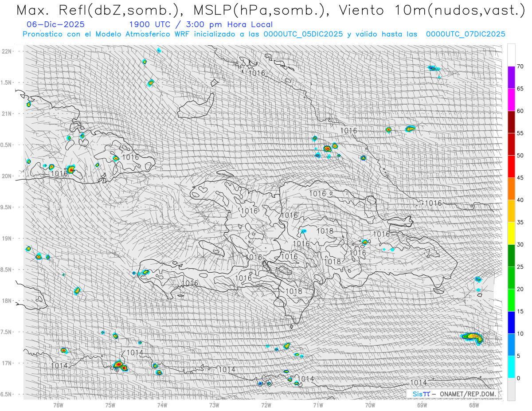Click the gray below-0 colorbar segment
The width and height of the screenshot is (532, 411).
click(511, 389)
